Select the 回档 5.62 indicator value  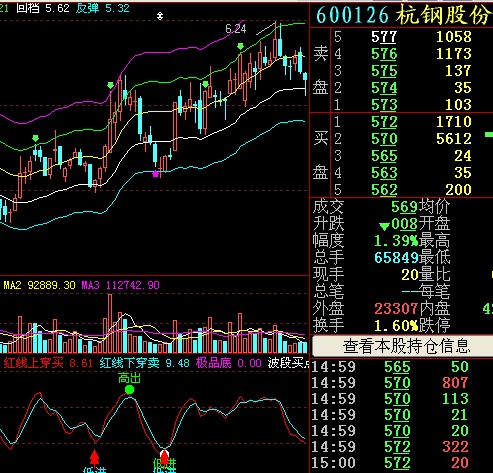click(x=43, y=8)
